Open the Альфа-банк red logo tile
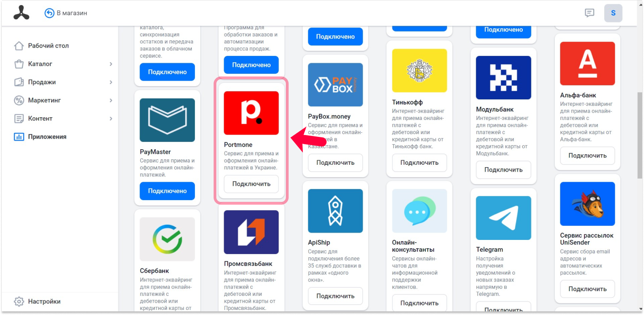This screenshot has width=644, height=315. tap(588, 64)
